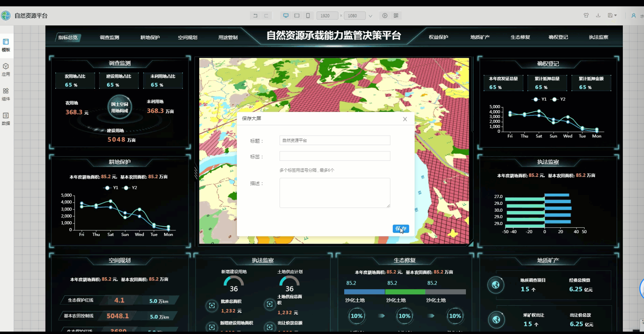Select the 空间规划 navigation tab
Viewport: 644px width, 334px height.
coord(188,37)
